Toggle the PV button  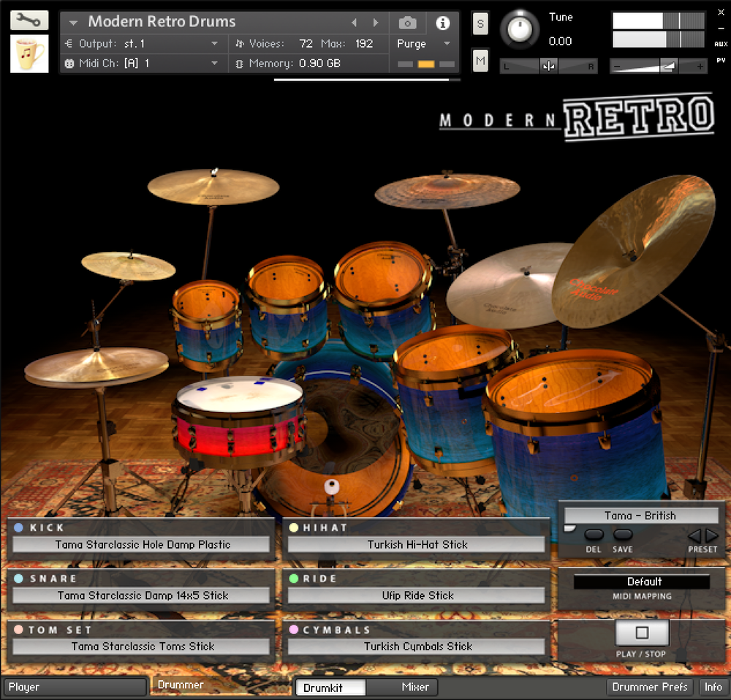coord(721,60)
